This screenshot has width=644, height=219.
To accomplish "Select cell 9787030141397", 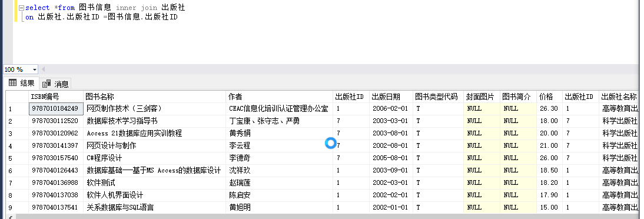I will coord(56,146).
